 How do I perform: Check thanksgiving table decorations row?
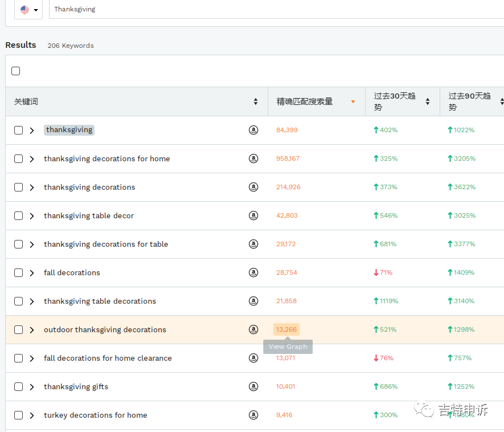click(x=19, y=301)
